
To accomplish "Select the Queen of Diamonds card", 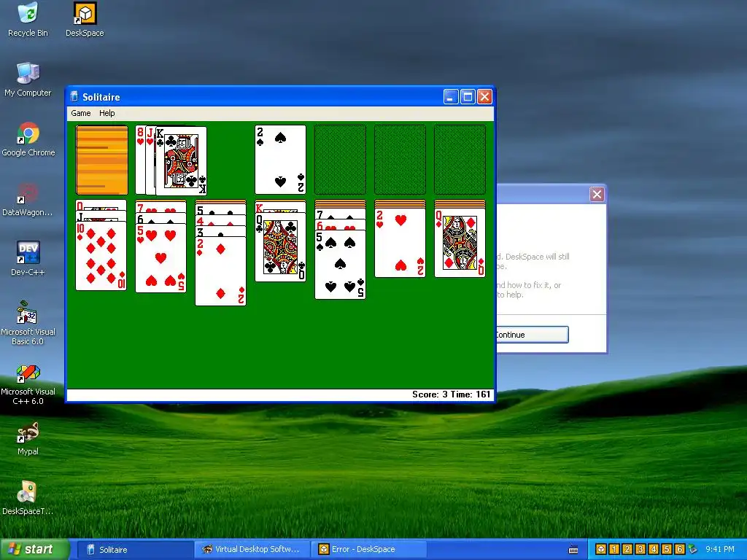I will click(460, 243).
